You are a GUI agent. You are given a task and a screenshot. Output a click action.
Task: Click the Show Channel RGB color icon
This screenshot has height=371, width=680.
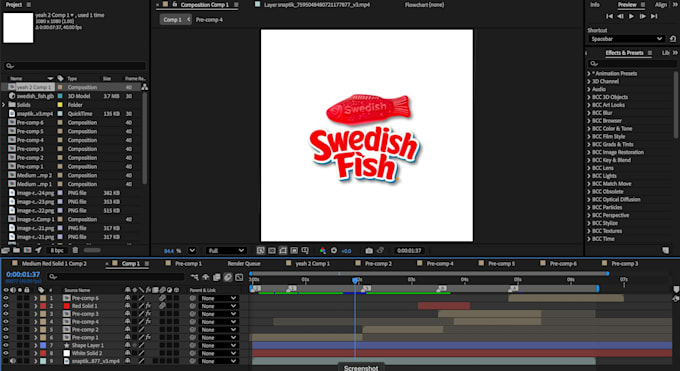pyautogui.click(x=323, y=250)
